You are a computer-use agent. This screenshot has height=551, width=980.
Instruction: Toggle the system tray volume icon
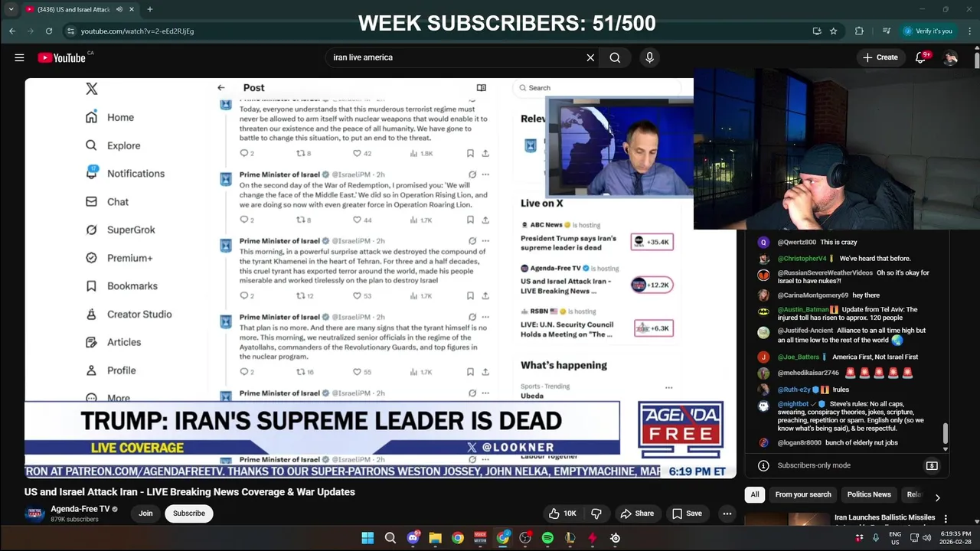click(928, 538)
